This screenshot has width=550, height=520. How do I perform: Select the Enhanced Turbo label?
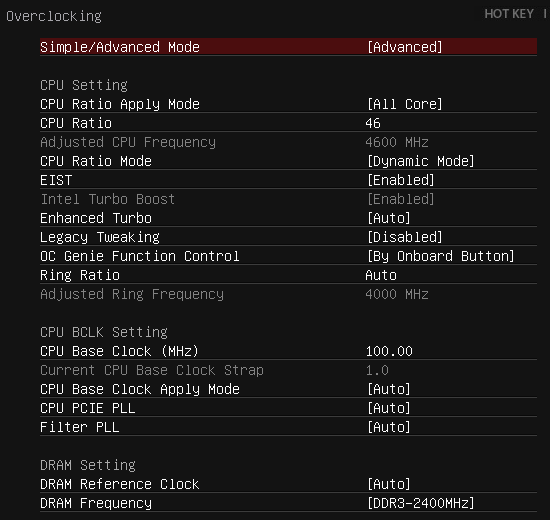click(96, 218)
